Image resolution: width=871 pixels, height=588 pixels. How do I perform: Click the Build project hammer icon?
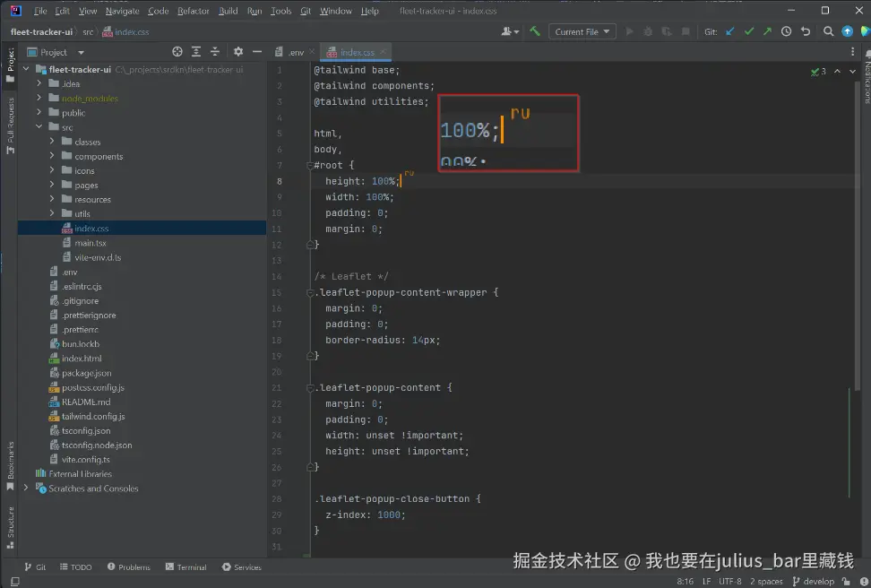click(534, 31)
